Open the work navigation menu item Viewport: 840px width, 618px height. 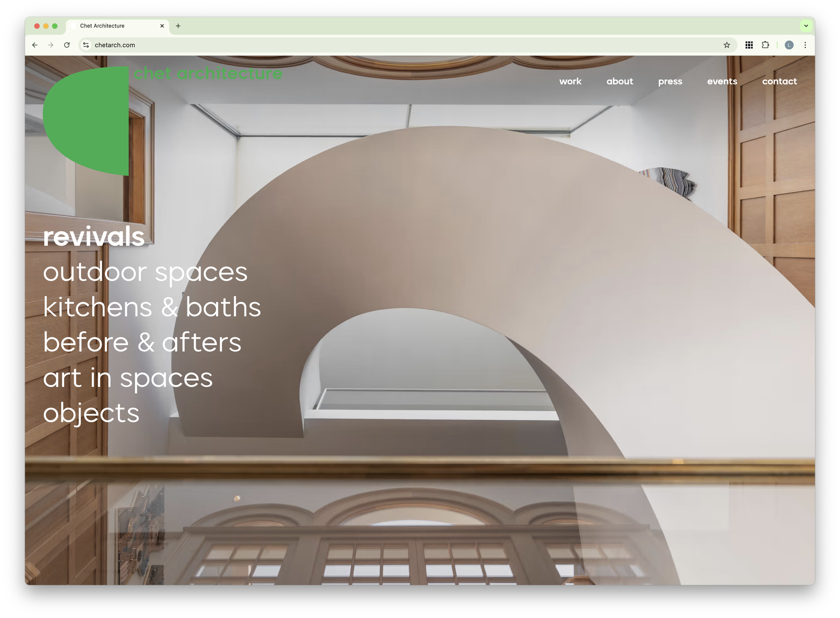click(x=570, y=81)
